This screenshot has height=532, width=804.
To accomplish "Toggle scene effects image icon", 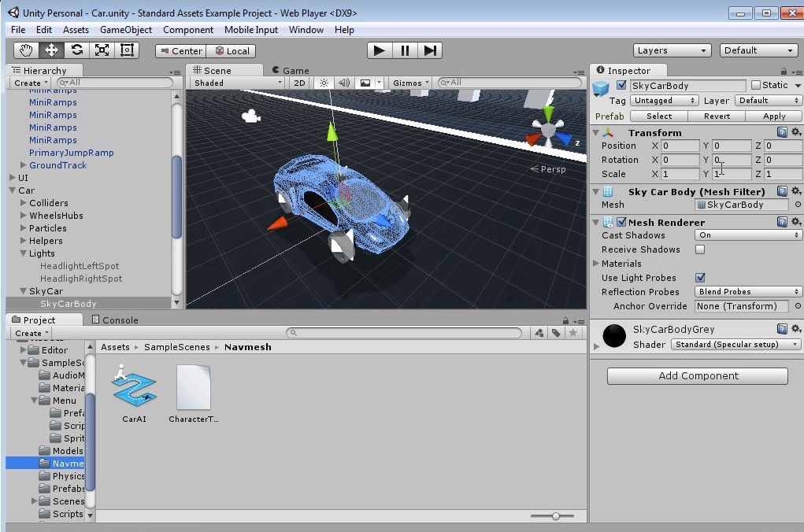I will point(365,83).
